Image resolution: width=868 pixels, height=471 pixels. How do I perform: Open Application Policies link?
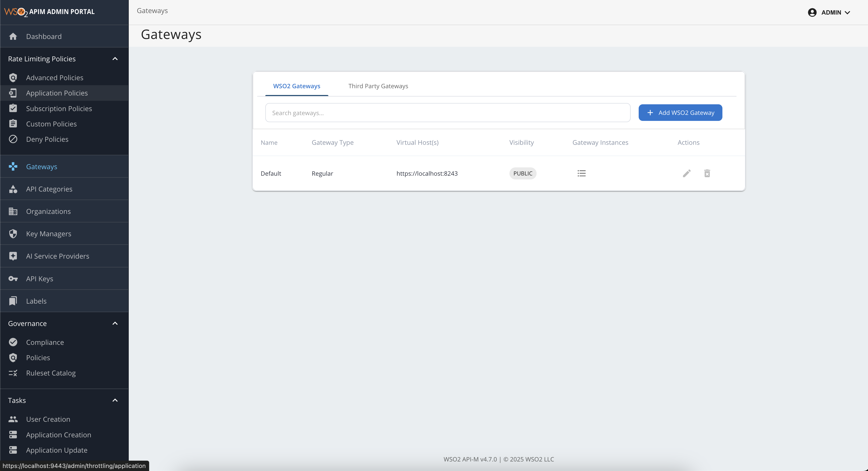click(x=64, y=93)
